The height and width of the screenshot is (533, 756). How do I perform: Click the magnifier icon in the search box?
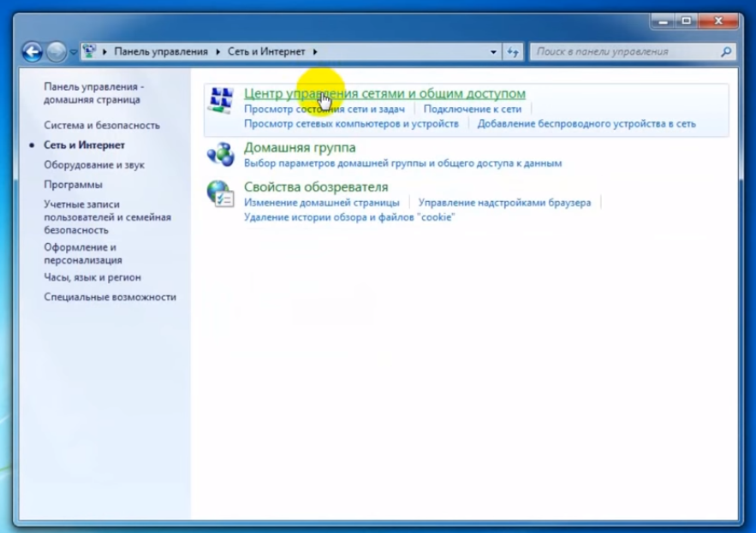pos(726,51)
